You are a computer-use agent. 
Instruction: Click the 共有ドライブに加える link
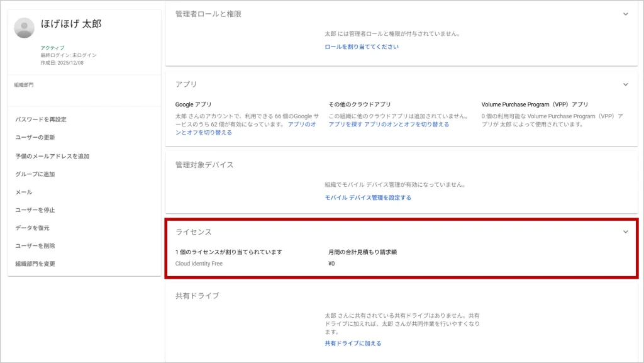(353, 343)
